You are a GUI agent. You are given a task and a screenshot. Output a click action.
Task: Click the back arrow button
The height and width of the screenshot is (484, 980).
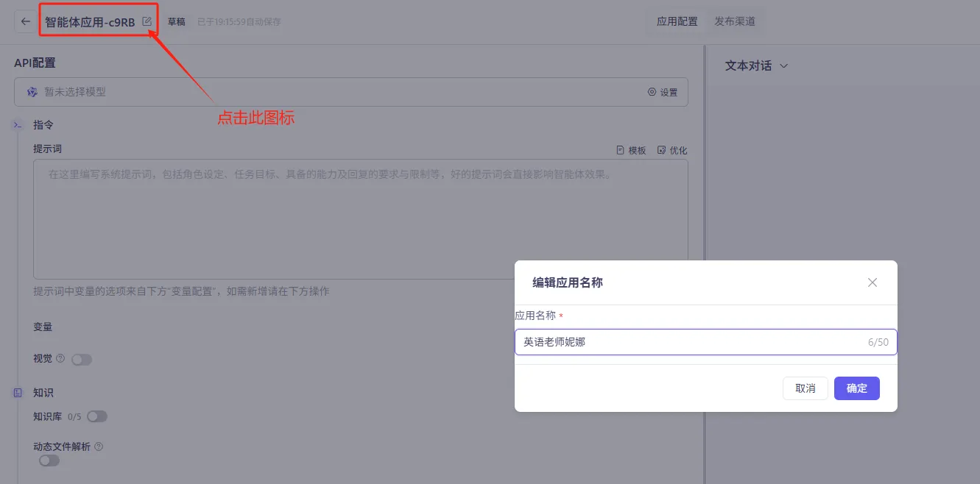(26, 22)
